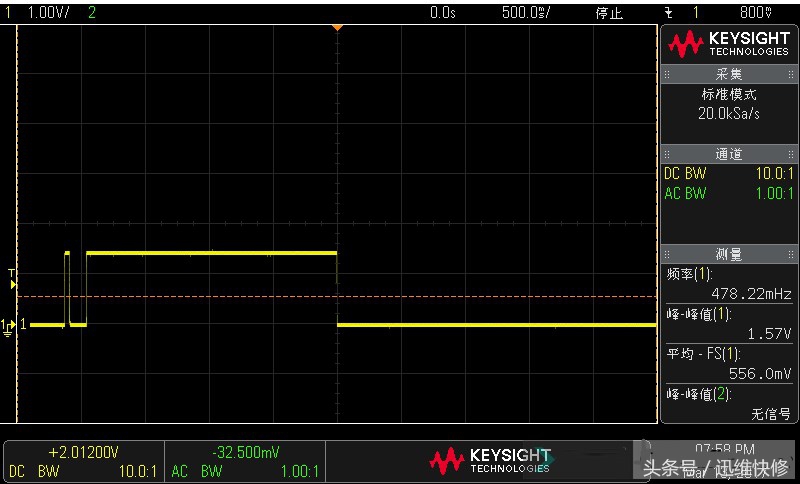The height and width of the screenshot is (484, 800).
Task: Click the orange dashed trigger level line
Action: (337, 296)
